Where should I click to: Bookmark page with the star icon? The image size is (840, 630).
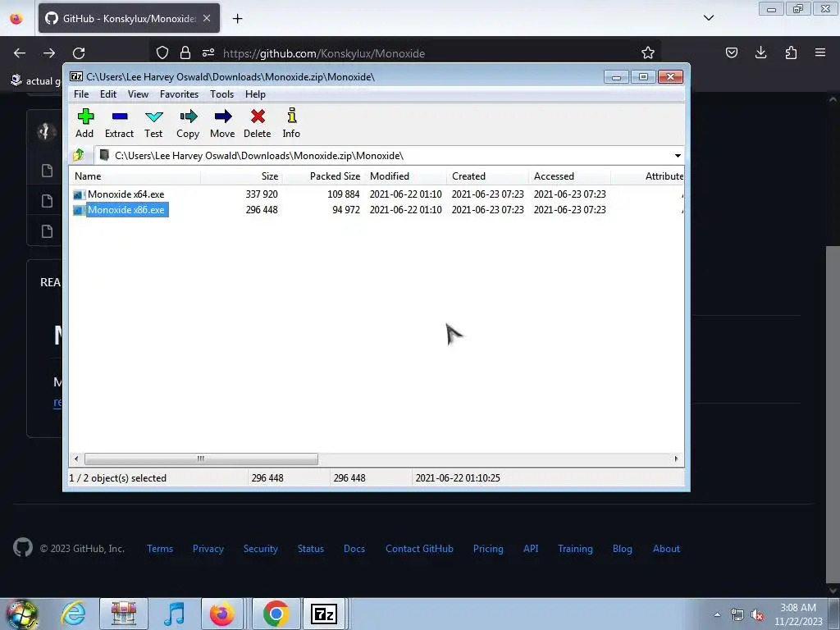click(648, 52)
